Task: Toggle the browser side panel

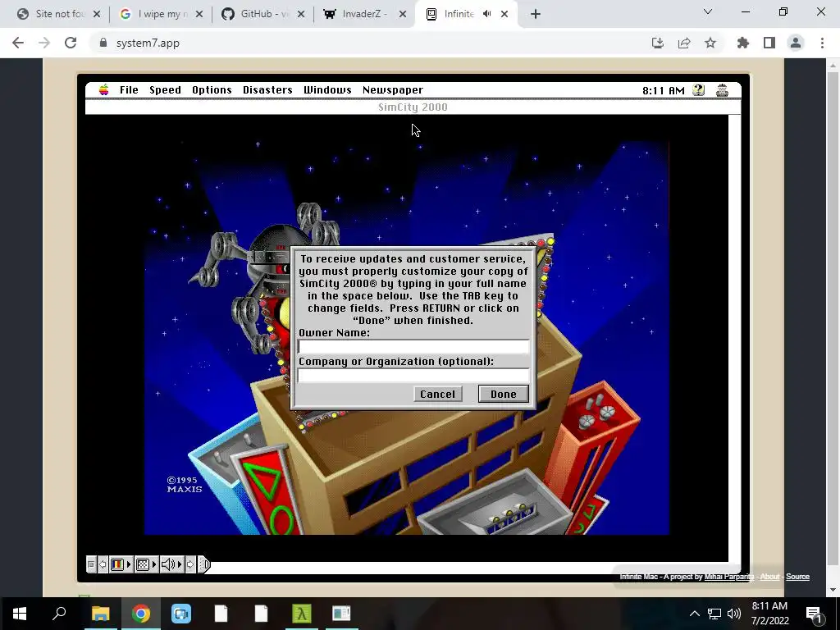Action: 769,43
